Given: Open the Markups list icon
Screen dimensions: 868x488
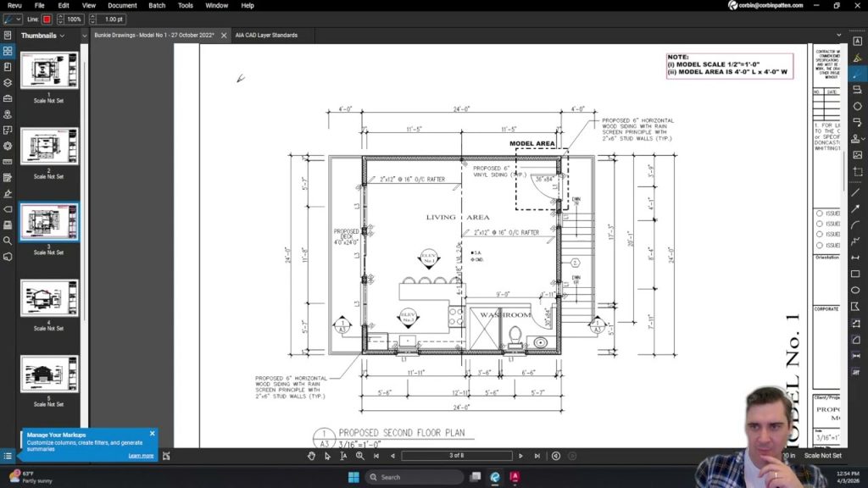Looking at the screenshot, I should click(x=8, y=456).
